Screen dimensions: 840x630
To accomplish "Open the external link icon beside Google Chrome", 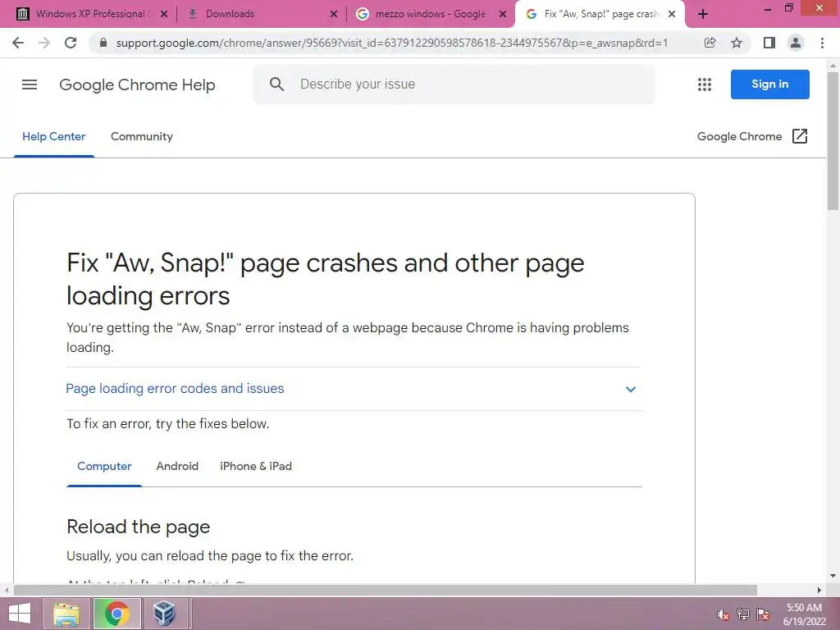I will coord(799,136).
